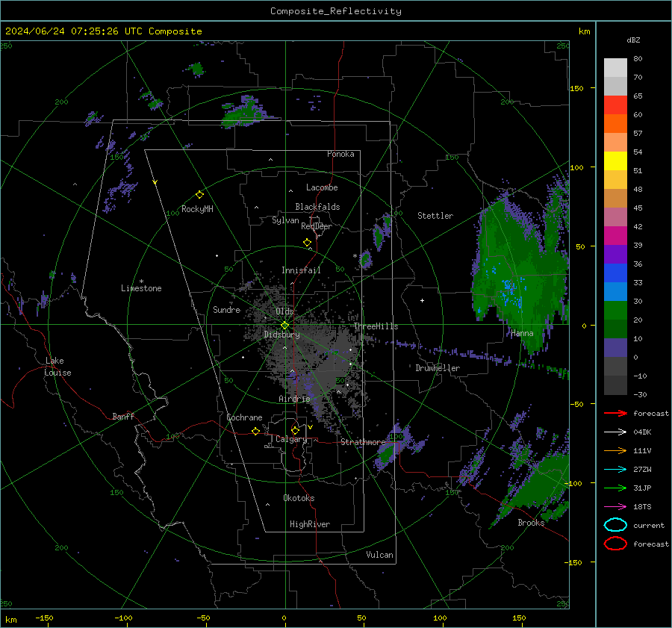672x628 pixels.
Task: Pick the cyan 27ZW arrow in the legend
Action: click(615, 469)
